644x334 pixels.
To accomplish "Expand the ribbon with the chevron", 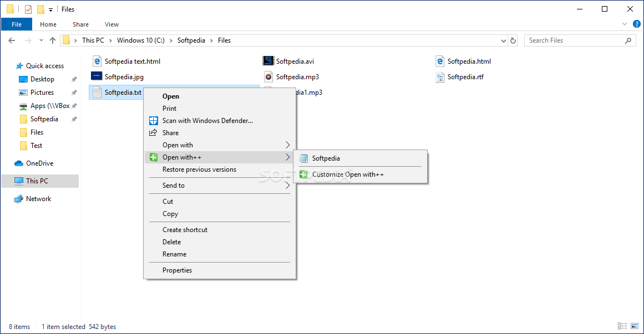I will 625,24.
